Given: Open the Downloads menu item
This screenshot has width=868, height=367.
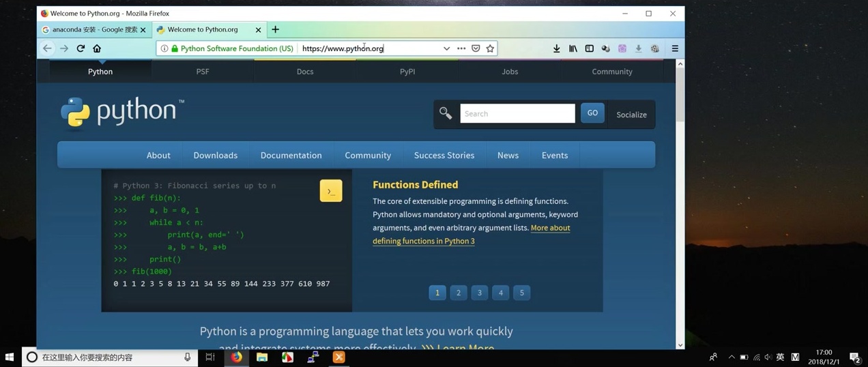Looking at the screenshot, I should [216, 156].
